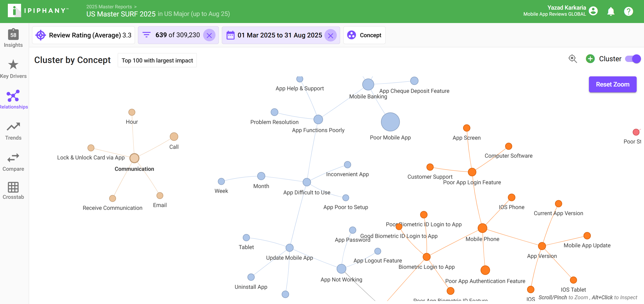
Task: Click the green add plus icon
Action: coord(590,59)
